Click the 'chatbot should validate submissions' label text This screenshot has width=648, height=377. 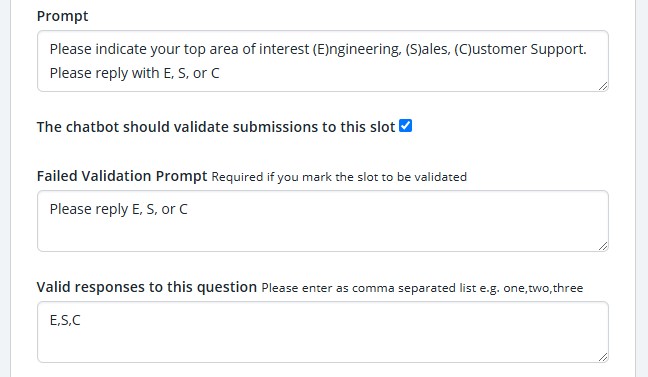click(x=216, y=127)
